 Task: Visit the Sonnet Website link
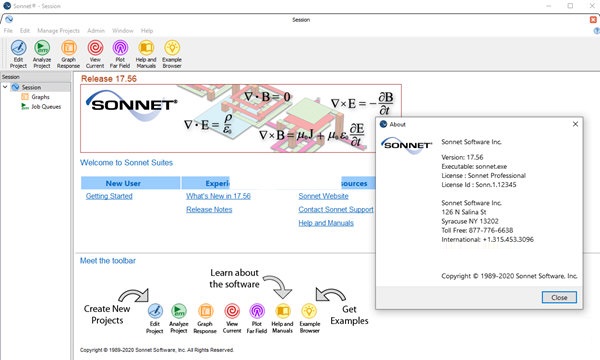click(x=323, y=196)
